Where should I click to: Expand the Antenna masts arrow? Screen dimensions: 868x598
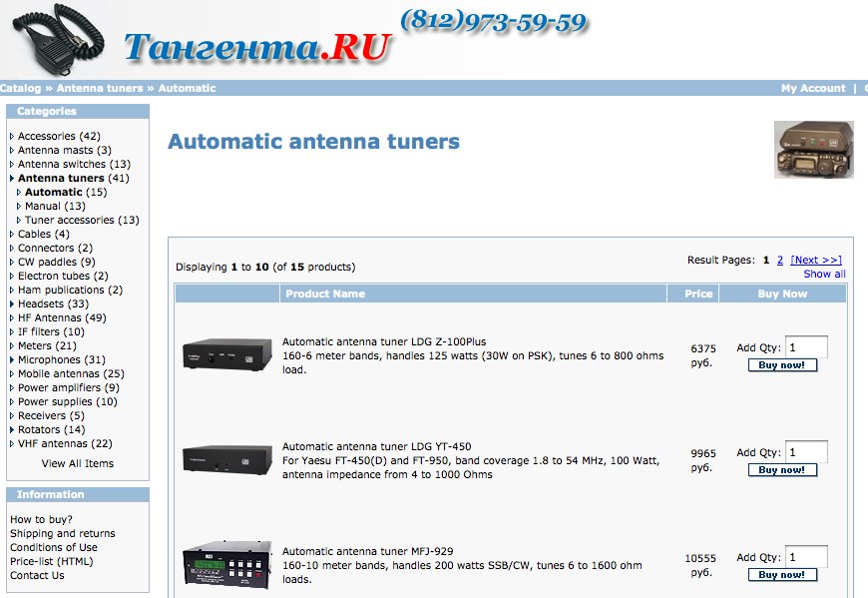click(12, 150)
